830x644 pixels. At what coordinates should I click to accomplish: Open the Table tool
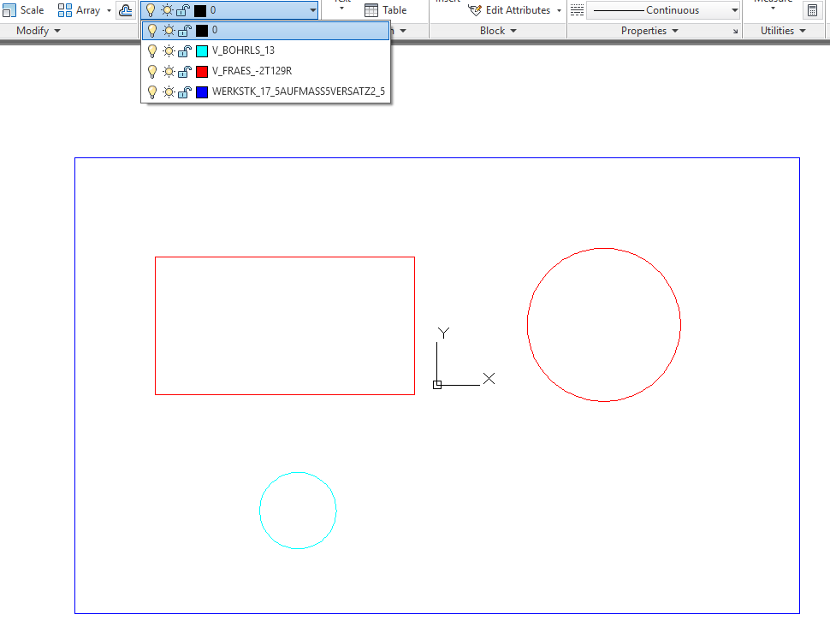tap(372, 10)
